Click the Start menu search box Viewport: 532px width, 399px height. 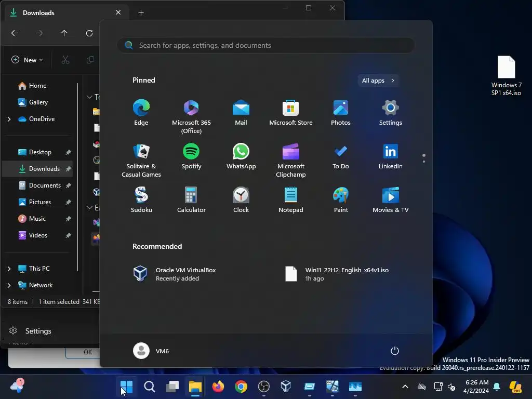(266, 45)
